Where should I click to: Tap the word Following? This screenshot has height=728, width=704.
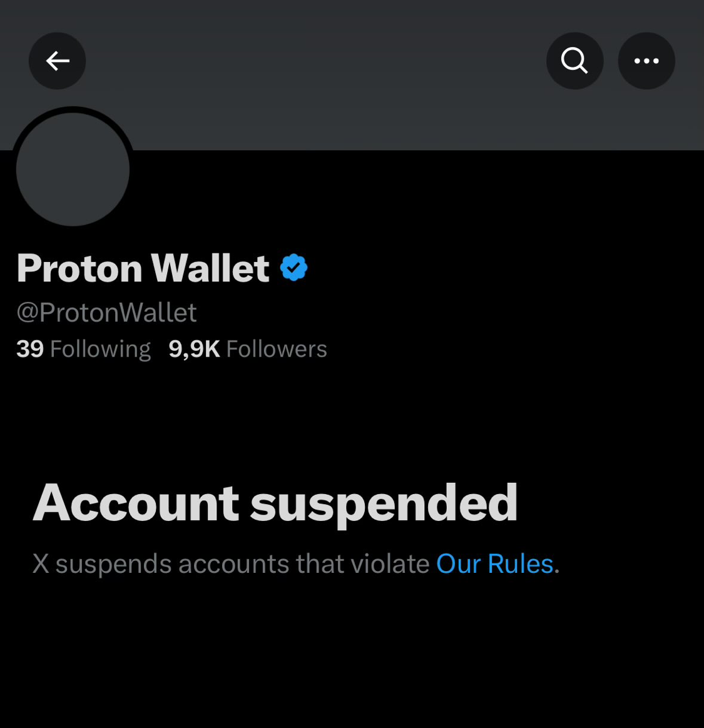click(x=100, y=349)
